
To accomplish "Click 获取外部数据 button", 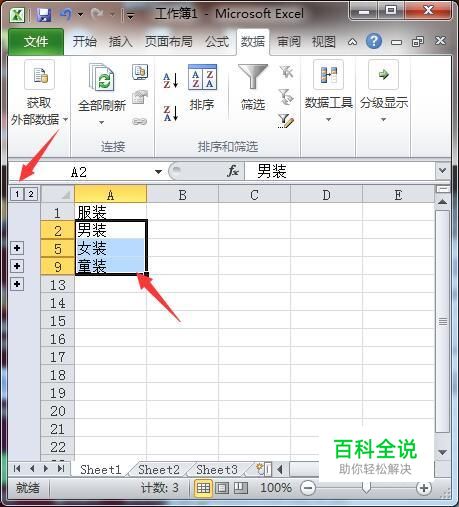I will click(39, 93).
